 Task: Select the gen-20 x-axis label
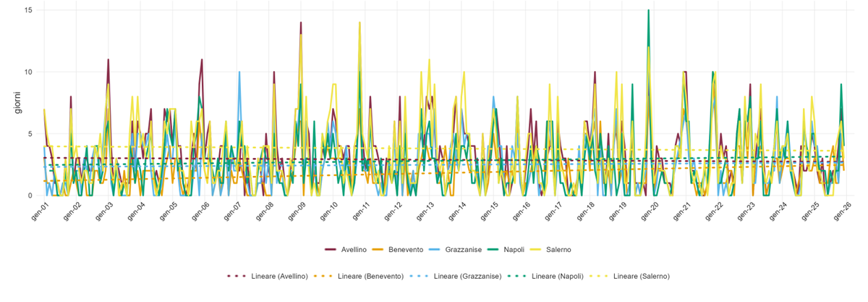(652, 211)
